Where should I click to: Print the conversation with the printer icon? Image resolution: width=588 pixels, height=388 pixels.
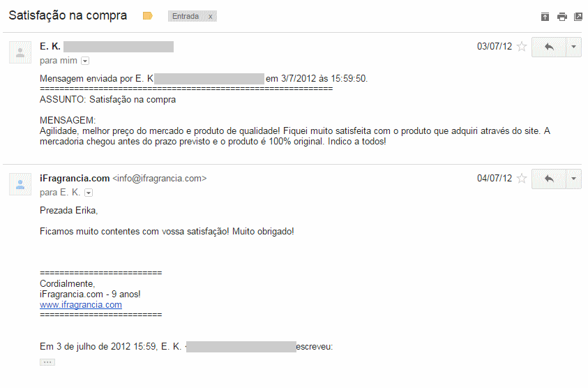561,17
